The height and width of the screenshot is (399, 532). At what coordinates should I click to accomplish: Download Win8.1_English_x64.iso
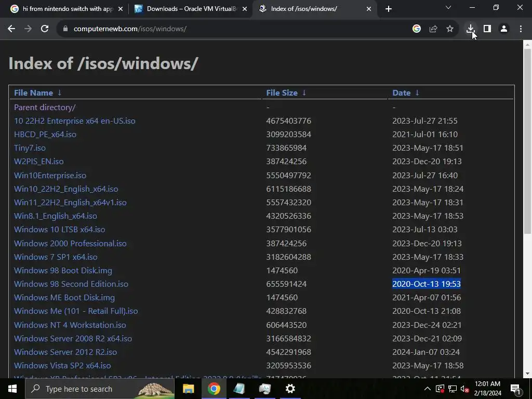click(55, 216)
